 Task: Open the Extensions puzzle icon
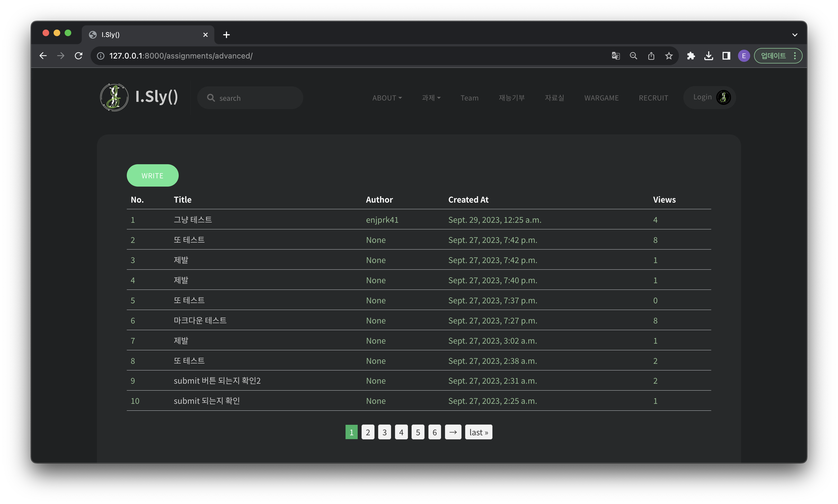691,56
